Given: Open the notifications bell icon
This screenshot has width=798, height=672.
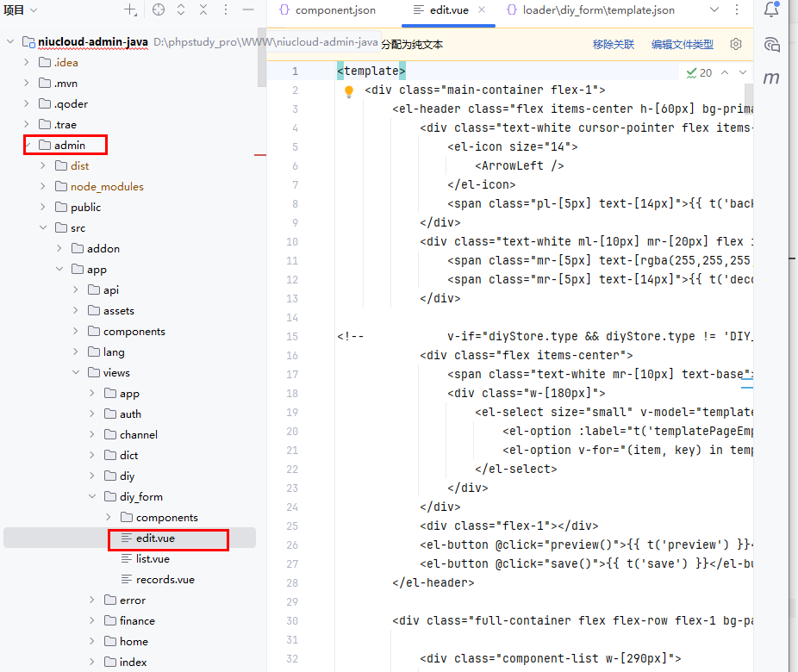Looking at the screenshot, I should coord(771,10).
